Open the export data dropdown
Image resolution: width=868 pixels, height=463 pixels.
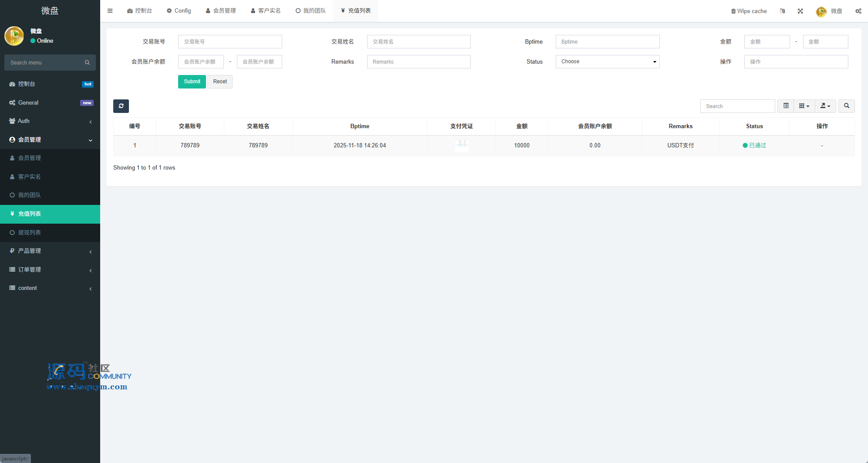coord(825,106)
